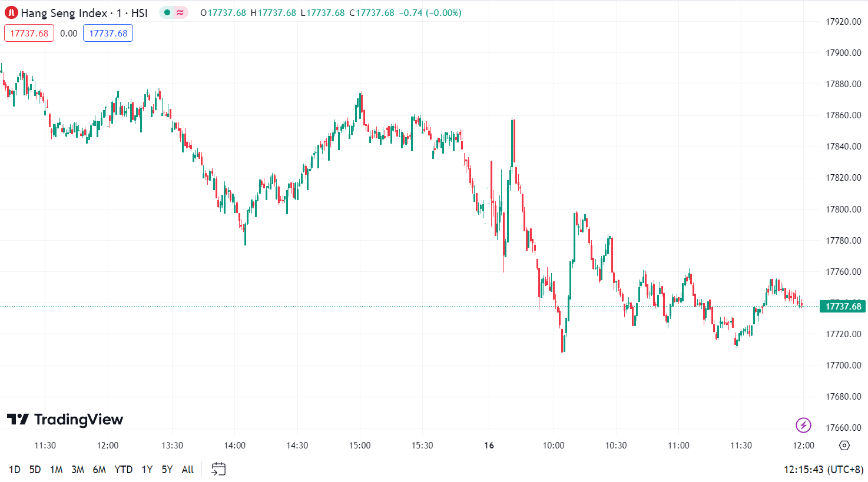Click the current price label 17737.68 on axis

click(843, 306)
